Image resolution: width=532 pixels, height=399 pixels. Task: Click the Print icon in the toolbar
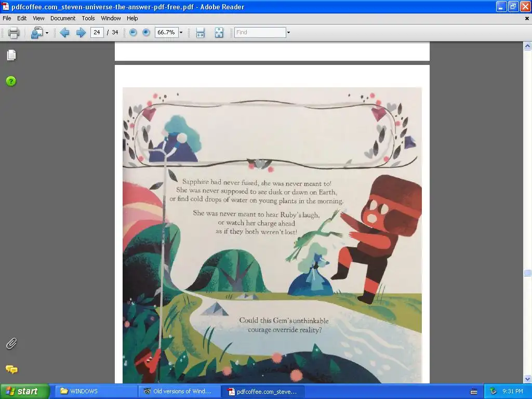14,33
